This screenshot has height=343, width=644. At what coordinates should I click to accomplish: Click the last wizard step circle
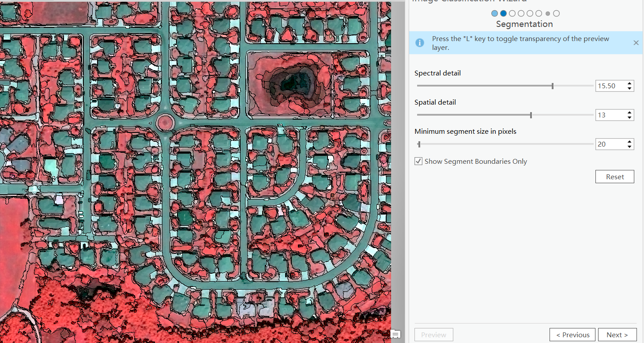tap(556, 13)
